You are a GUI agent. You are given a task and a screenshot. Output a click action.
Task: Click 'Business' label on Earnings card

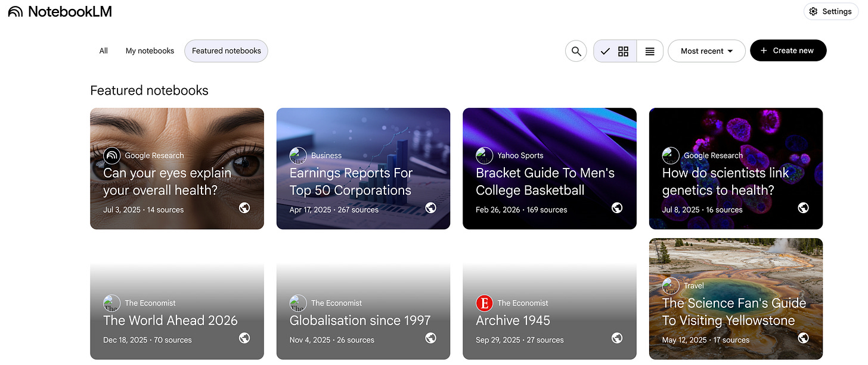tap(326, 155)
